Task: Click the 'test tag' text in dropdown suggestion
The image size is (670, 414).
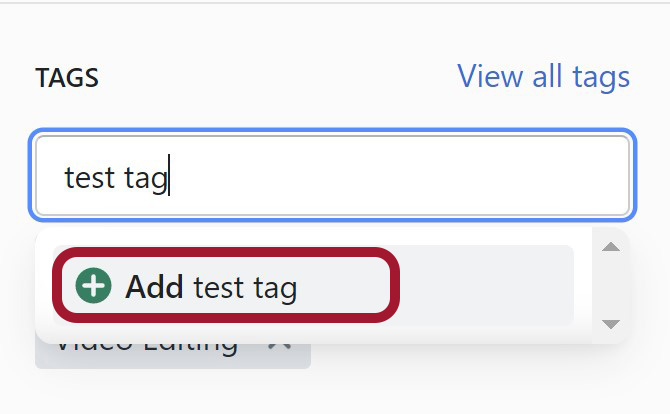Action: point(245,288)
